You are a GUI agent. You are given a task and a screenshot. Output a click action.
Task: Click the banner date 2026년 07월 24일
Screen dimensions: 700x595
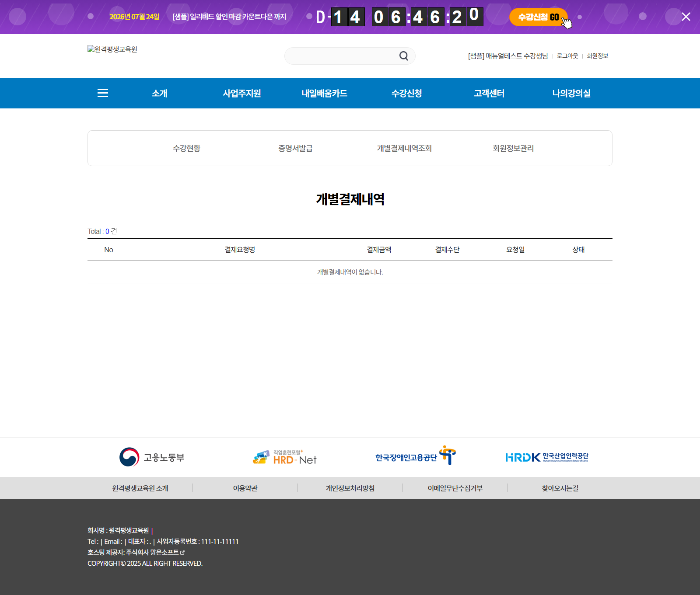tap(134, 17)
